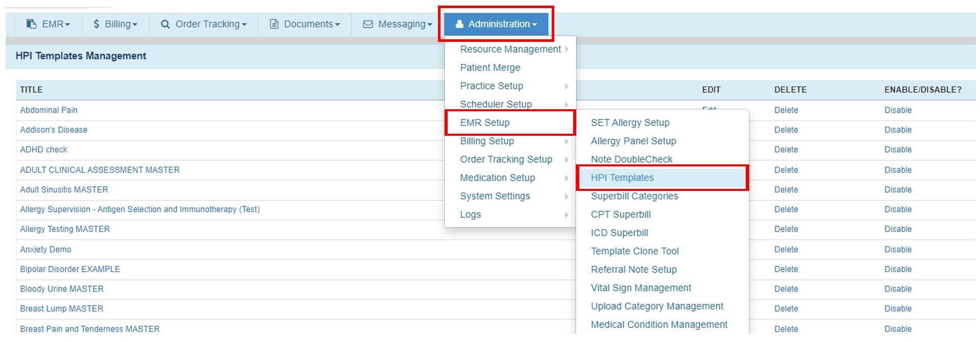Click the TITLE column header

coord(31,90)
